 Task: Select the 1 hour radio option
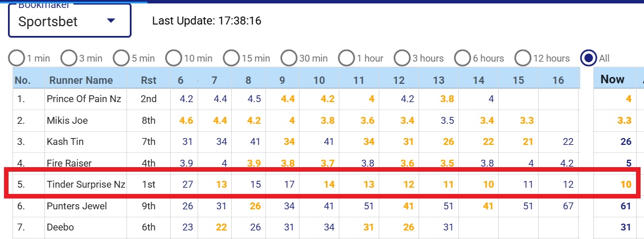pyautogui.click(x=347, y=58)
